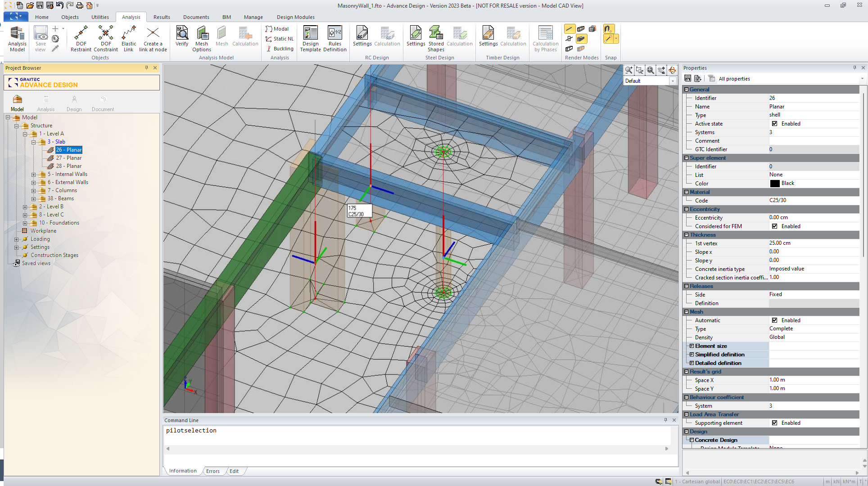
Task: Open Rules Definition
Action: point(335,39)
